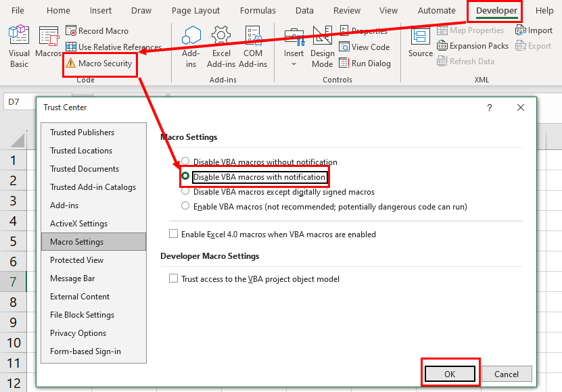Click the Trust Center help question mark

pos(489,107)
